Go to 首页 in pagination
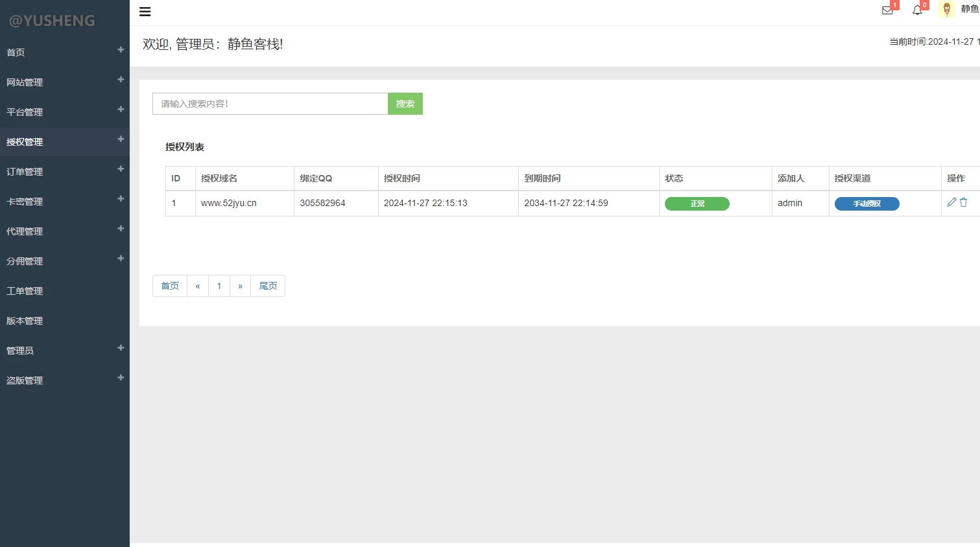980x547 pixels. point(170,286)
